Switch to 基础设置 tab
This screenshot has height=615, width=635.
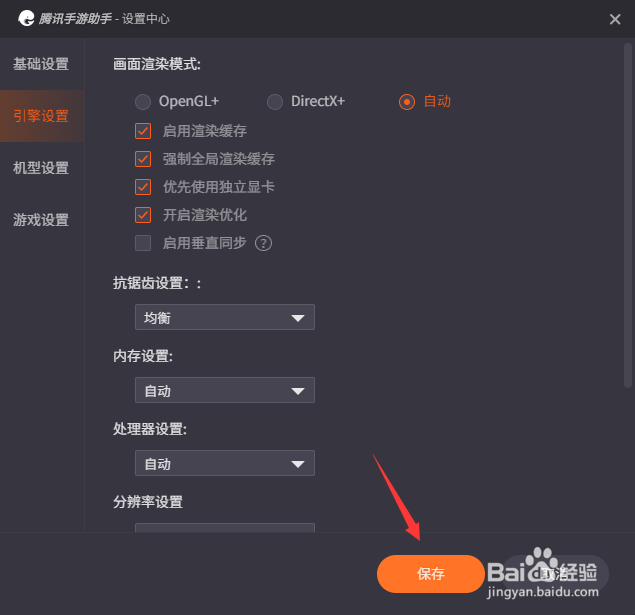tap(41, 64)
